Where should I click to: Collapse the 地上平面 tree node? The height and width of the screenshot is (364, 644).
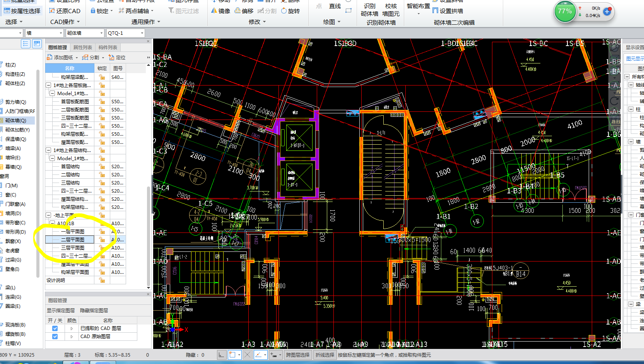(48, 215)
